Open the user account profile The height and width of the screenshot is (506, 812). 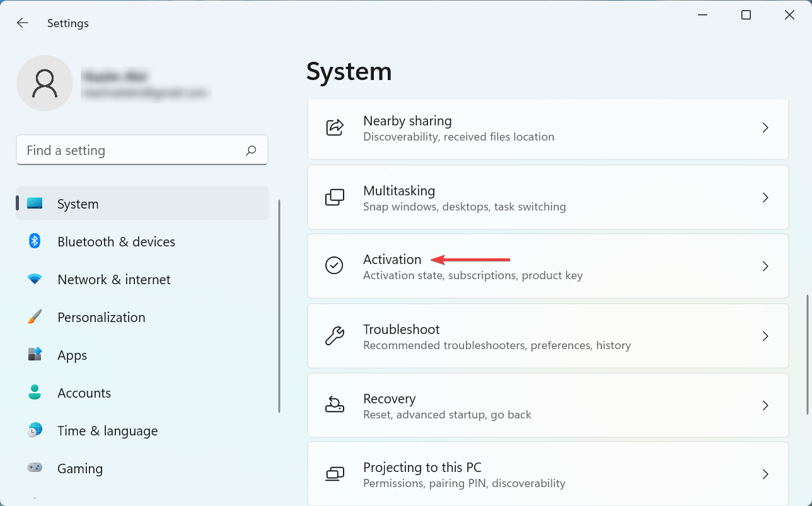tap(45, 83)
